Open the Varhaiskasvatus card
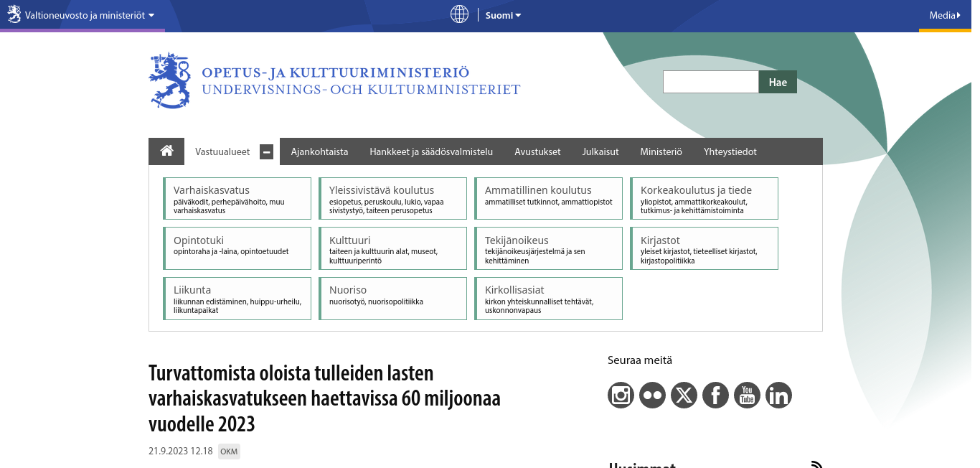Image resolution: width=980 pixels, height=468 pixels. click(x=237, y=198)
